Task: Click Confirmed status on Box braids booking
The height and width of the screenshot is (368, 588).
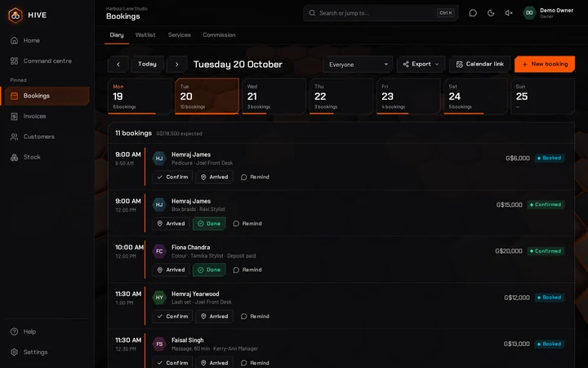Action: coord(546,204)
